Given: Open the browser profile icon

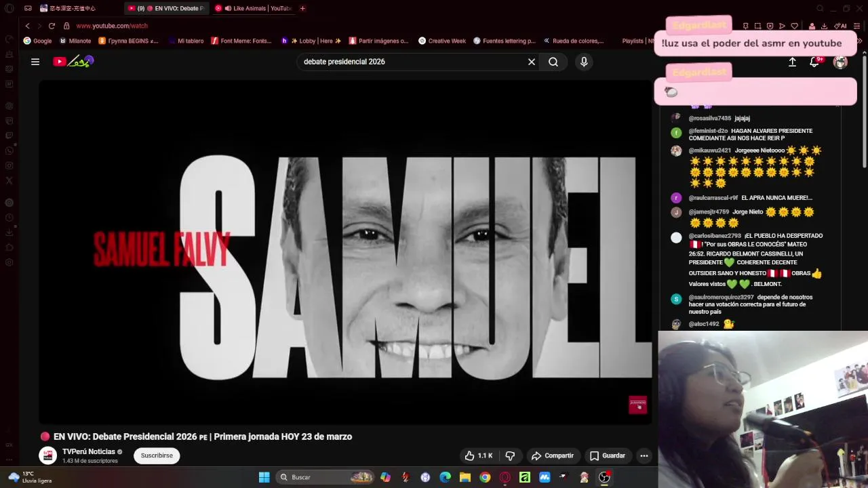Looking at the screenshot, I should coord(812,26).
